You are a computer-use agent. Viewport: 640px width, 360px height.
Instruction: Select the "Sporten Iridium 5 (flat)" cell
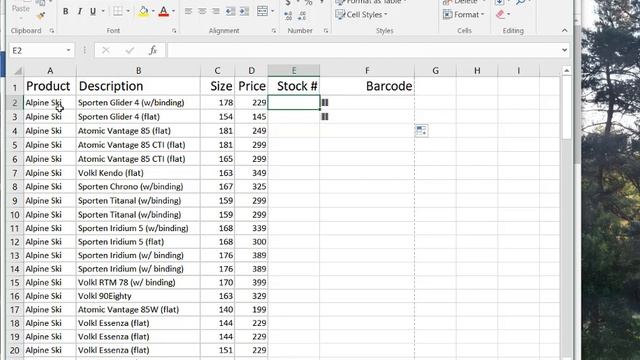click(x=138, y=242)
